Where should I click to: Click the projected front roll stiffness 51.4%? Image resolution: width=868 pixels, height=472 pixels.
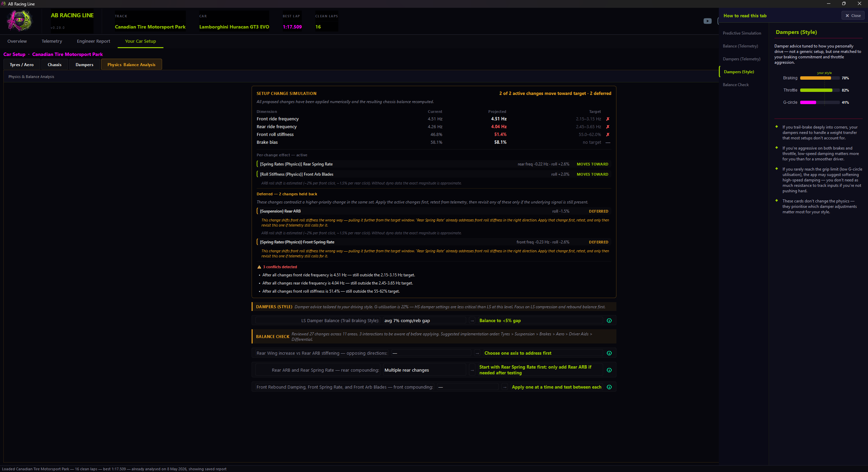click(500, 134)
